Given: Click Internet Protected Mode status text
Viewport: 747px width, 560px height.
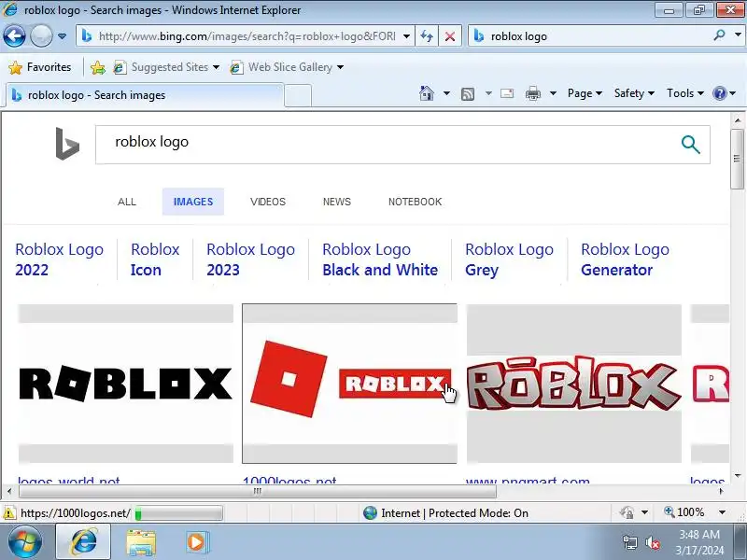Looking at the screenshot, I should click(x=454, y=512).
